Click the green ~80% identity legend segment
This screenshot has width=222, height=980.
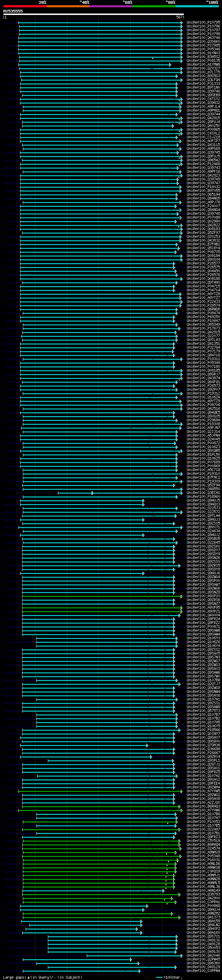tap(154, 7)
